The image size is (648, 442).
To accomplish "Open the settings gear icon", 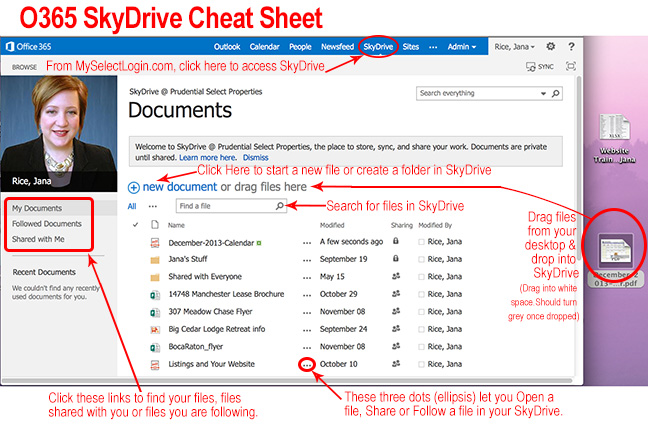I will point(550,46).
